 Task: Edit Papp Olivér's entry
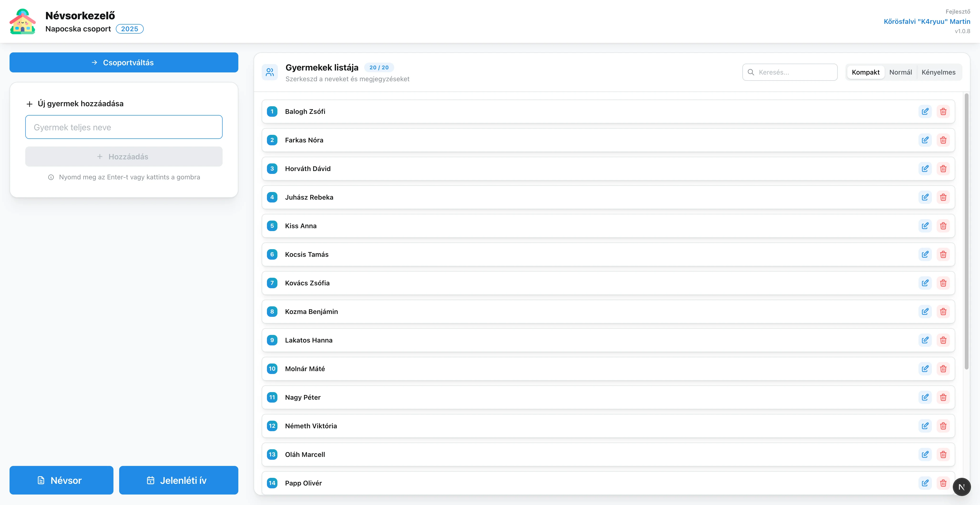[x=925, y=483]
